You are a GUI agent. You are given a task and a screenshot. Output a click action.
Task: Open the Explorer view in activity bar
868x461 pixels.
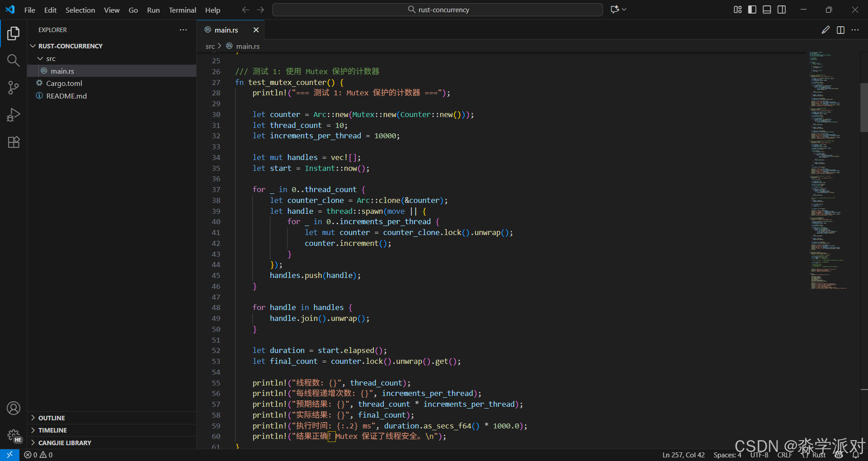coord(14,33)
